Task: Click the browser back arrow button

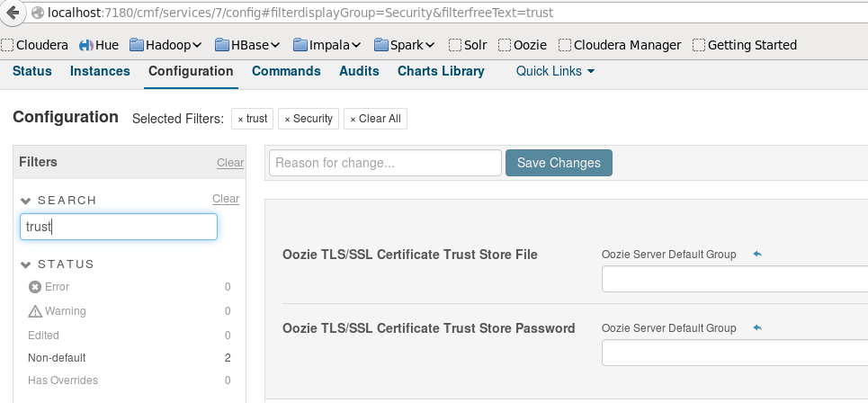Action: pyautogui.click(x=13, y=13)
